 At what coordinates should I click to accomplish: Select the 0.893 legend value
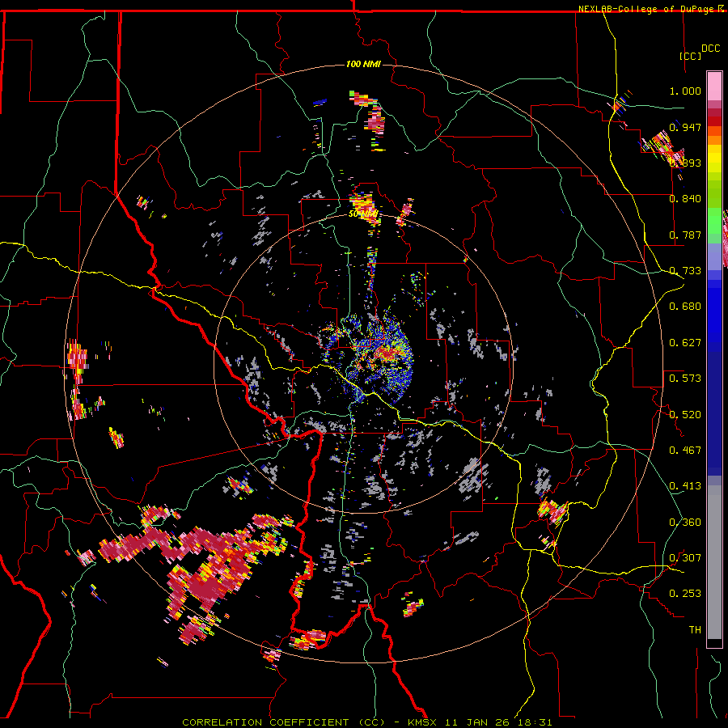pos(685,163)
